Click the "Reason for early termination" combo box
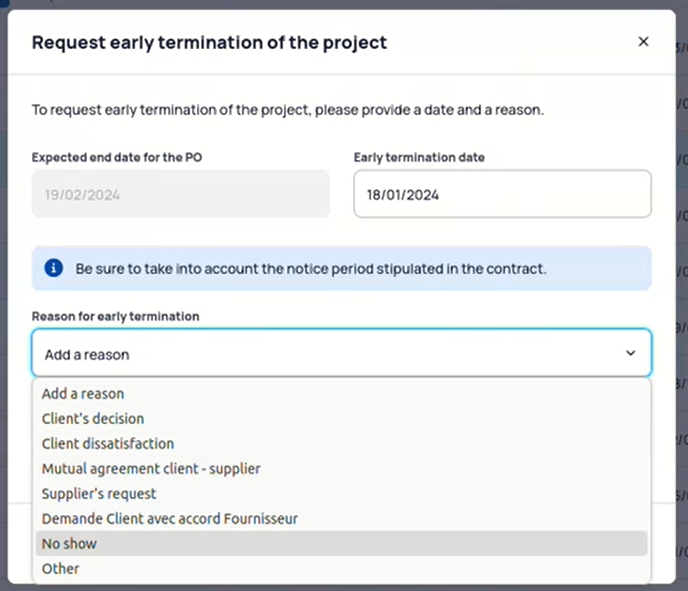688x591 pixels. point(341,353)
